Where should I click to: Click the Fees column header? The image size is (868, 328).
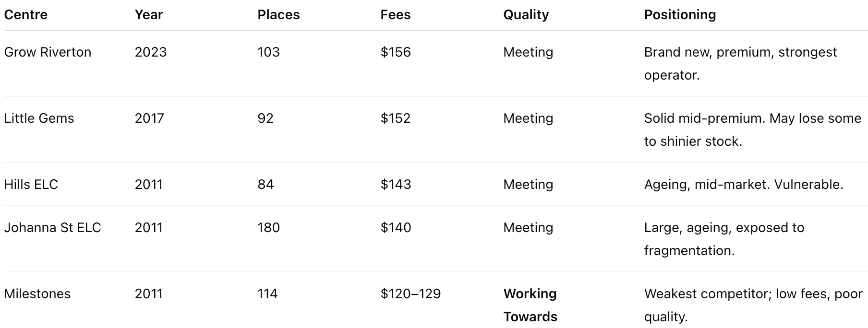(396, 15)
